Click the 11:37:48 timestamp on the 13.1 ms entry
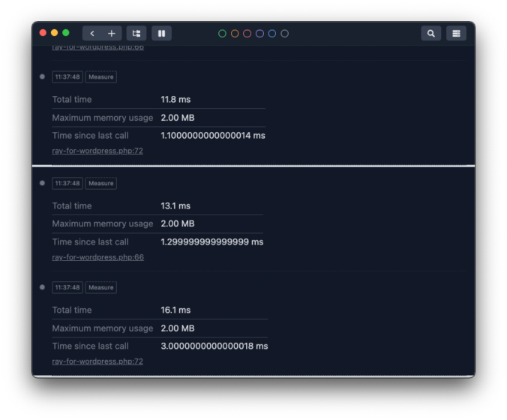 click(x=67, y=183)
